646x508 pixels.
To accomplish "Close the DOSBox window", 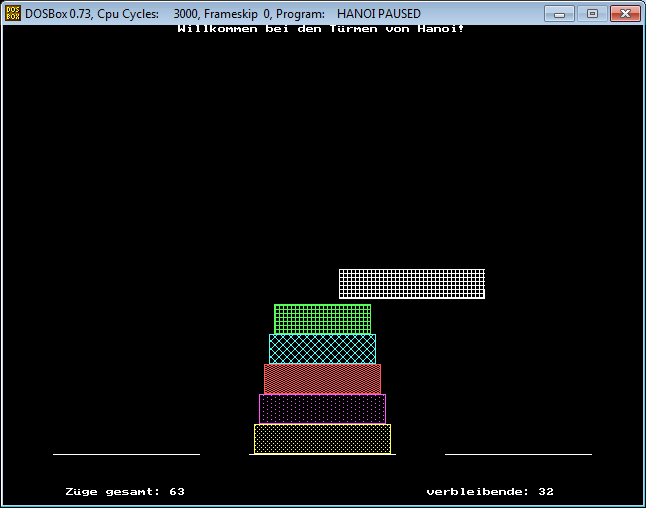I will (x=625, y=13).
